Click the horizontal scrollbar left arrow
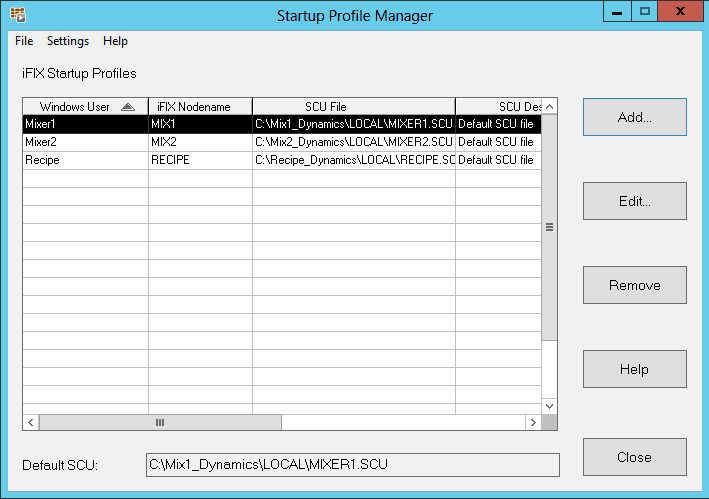The width and height of the screenshot is (709, 499). pyautogui.click(x=31, y=422)
